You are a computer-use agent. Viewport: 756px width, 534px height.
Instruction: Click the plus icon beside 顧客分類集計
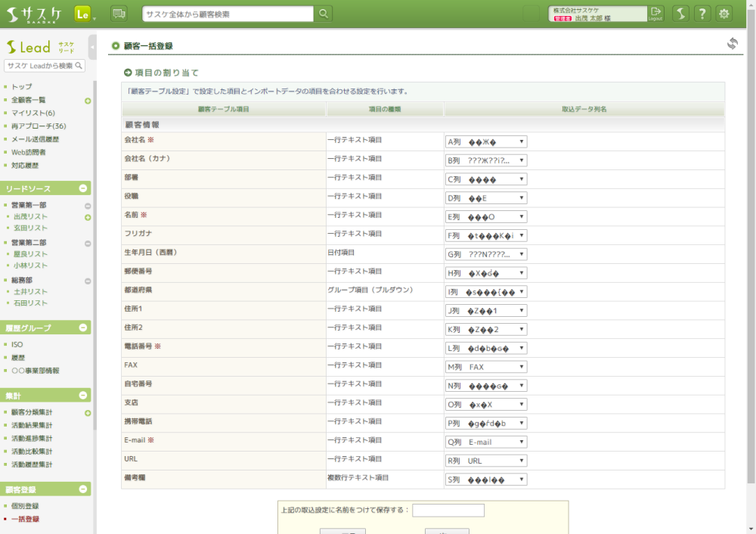(88, 413)
